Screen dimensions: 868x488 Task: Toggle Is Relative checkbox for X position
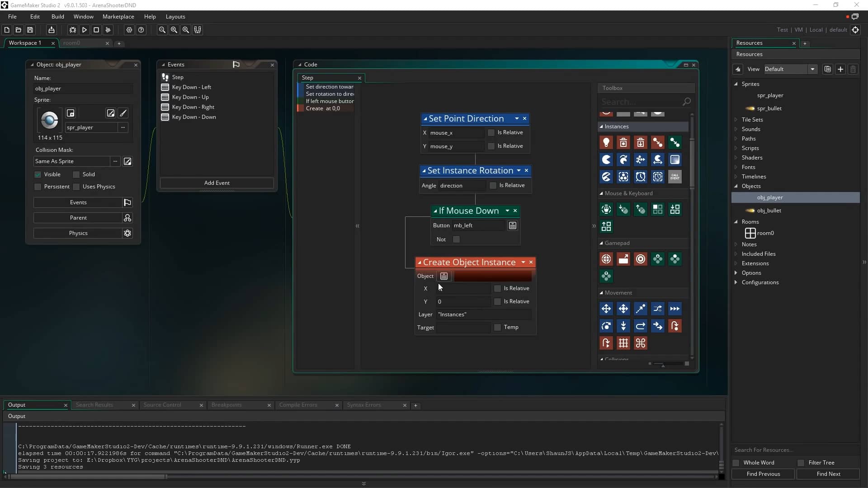click(497, 288)
